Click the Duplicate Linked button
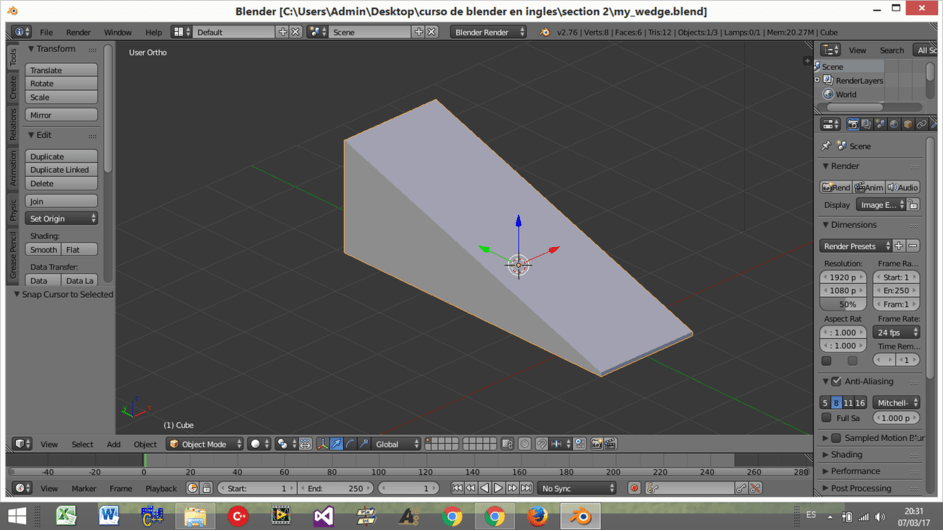Viewport: 943px width, 530px height. point(61,170)
